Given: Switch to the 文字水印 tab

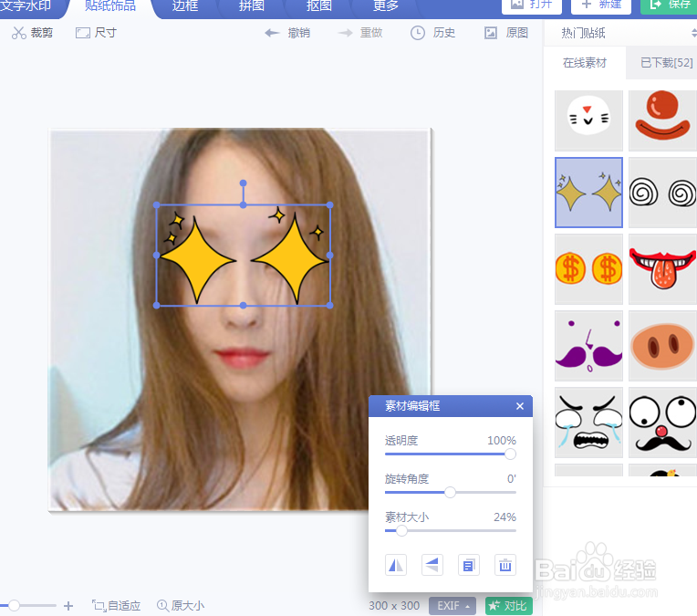Looking at the screenshot, I should [26, 5].
